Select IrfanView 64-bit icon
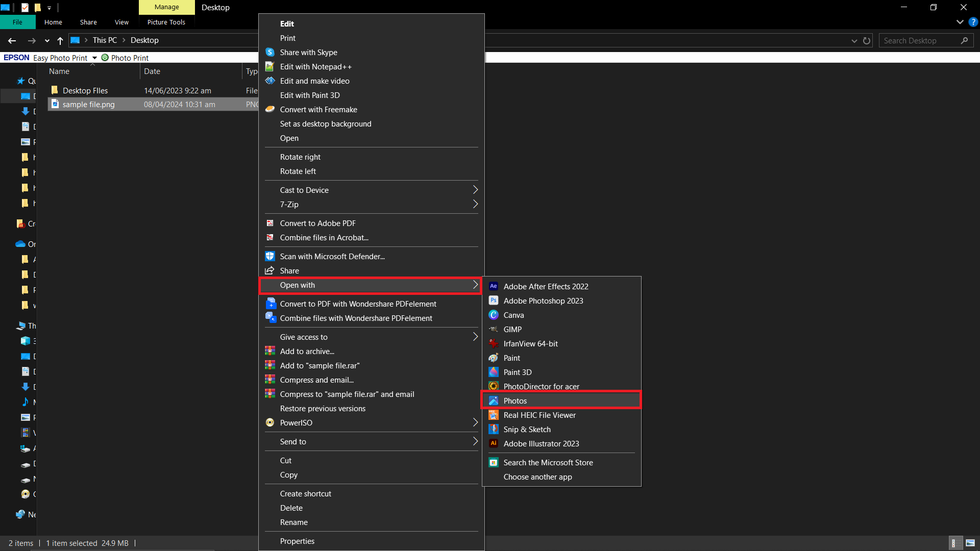Image resolution: width=980 pixels, height=551 pixels. click(x=495, y=343)
